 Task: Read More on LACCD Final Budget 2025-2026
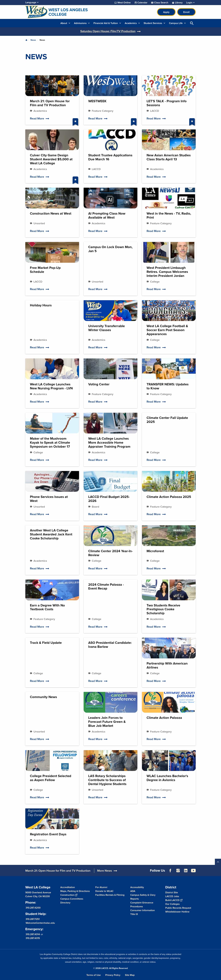tap(98, 514)
